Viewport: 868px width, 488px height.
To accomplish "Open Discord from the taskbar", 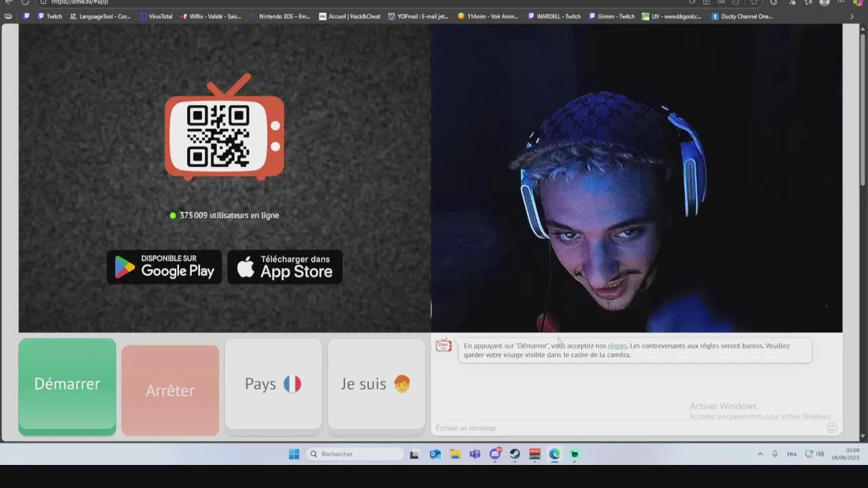I will pos(495,454).
